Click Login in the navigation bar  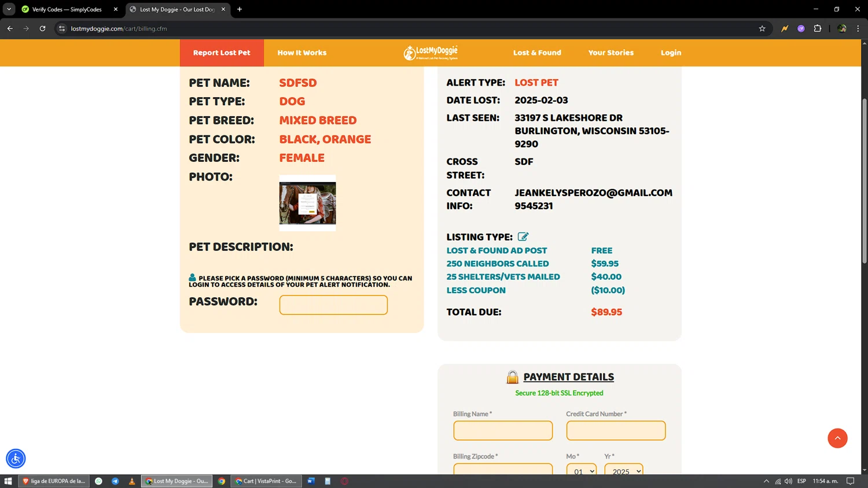click(x=671, y=53)
